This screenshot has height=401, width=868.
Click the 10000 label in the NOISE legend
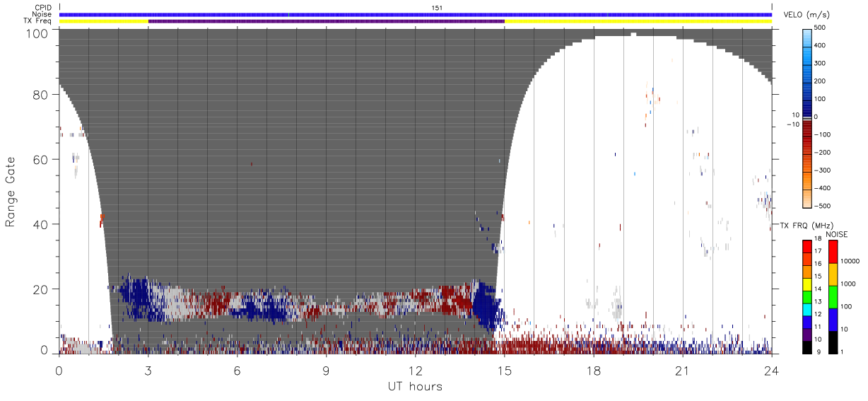point(849,261)
